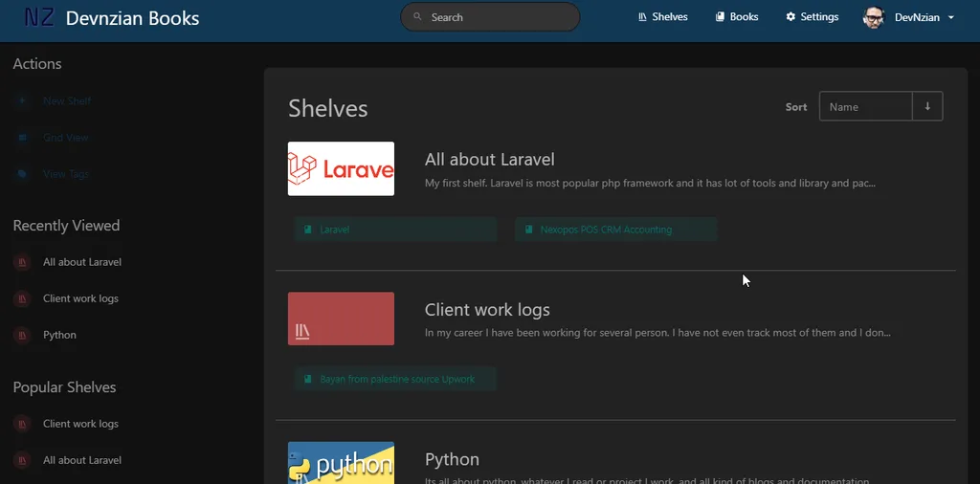Screen dimensions: 980x484
Task: Click the red Client work logs cover
Action: pyautogui.click(x=341, y=319)
